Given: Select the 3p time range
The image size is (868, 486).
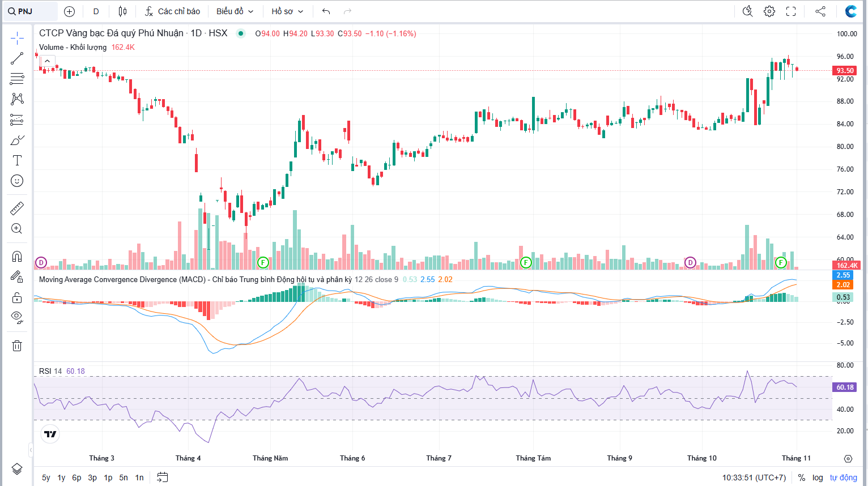Looking at the screenshot, I should (x=92, y=478).
